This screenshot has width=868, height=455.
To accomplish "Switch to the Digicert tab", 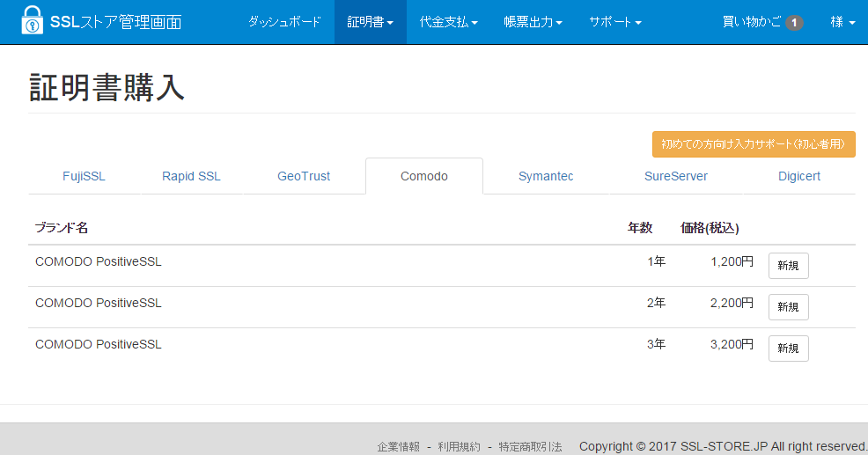I will pyautogui.click(x=798, y=176).
